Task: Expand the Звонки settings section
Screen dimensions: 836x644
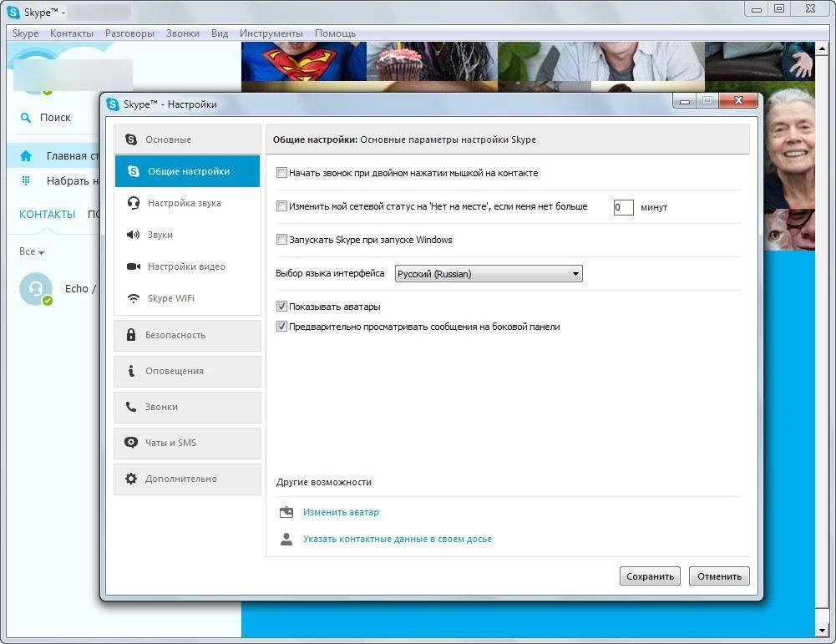Action: tap(187, 408)
